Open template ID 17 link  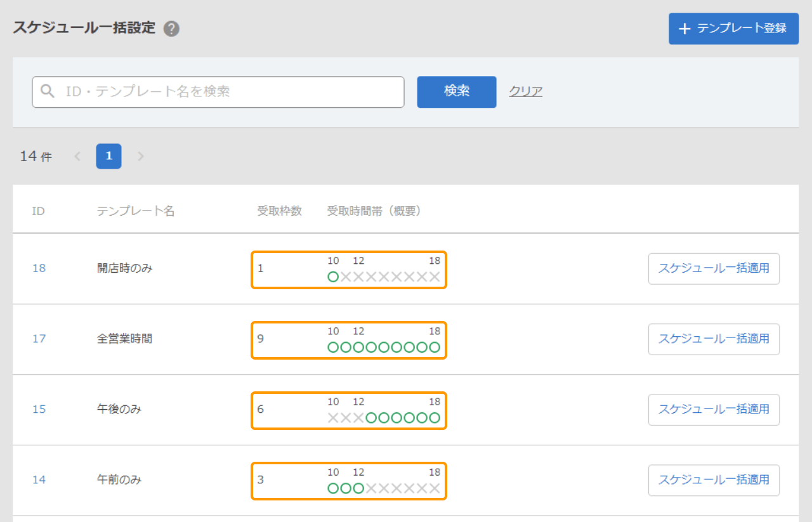pos(39,339)
